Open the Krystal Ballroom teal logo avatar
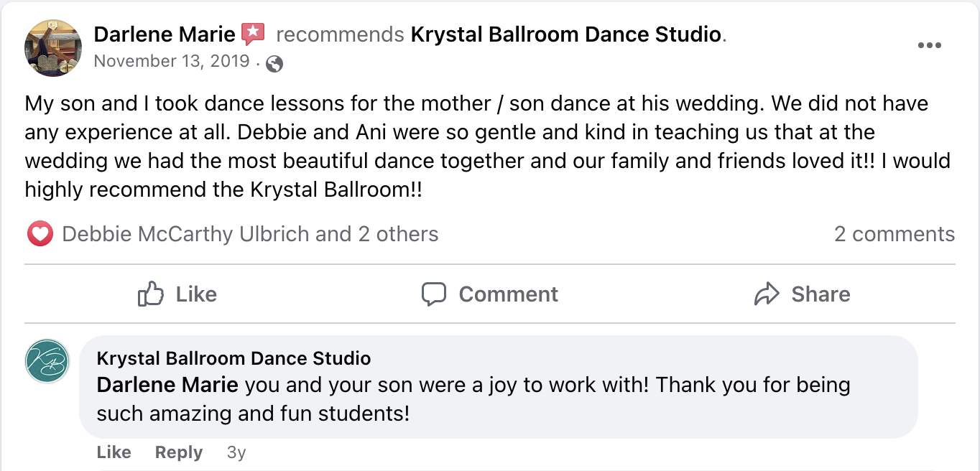This screenshot has width=980, height=471. 47,361
